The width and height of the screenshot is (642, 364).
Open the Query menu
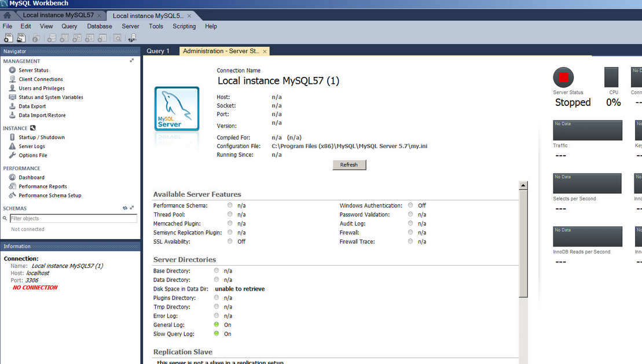(69, 26)
